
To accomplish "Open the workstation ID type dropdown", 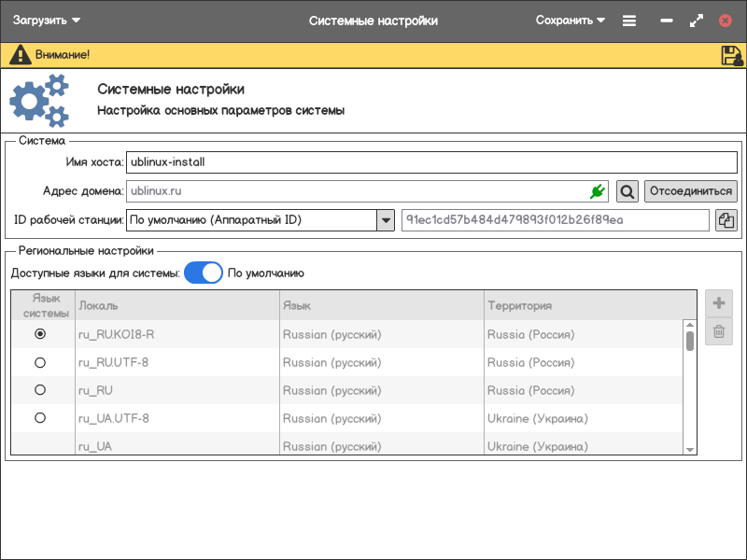I will pos(386,220).
